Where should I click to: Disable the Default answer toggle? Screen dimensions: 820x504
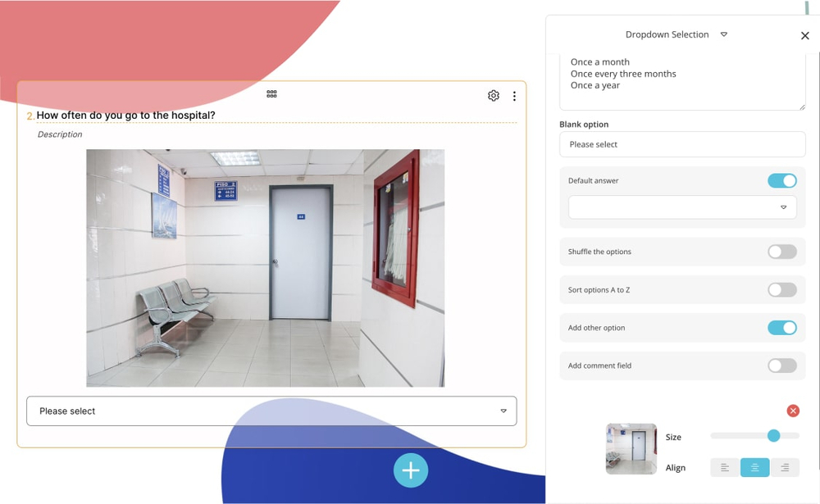[781, 181]
